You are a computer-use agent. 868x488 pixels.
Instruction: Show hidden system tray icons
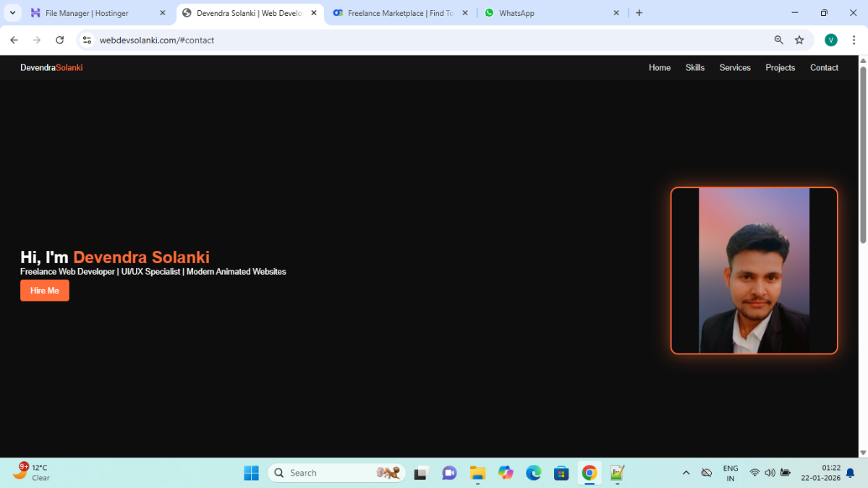coord(686,473)
